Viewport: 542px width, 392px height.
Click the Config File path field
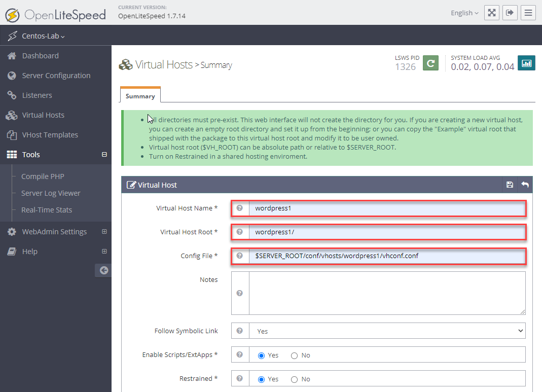[387, 256]
